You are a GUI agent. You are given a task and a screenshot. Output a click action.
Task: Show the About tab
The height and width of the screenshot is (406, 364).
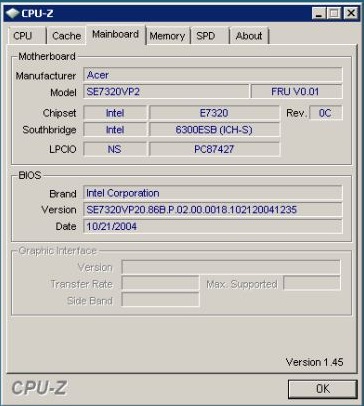coord(249,36)
